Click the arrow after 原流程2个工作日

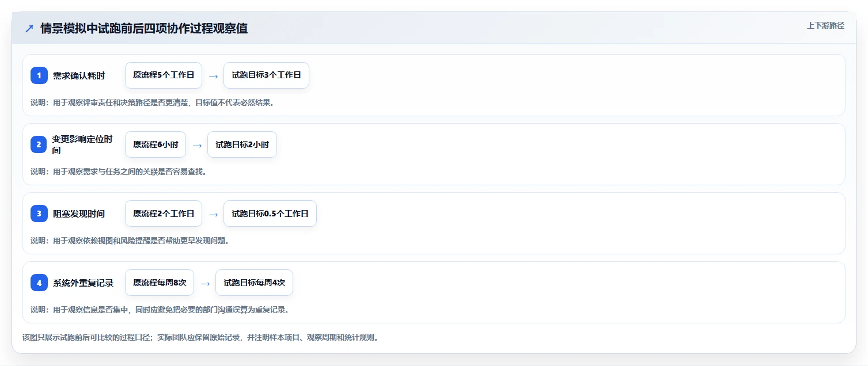(213, 214)
